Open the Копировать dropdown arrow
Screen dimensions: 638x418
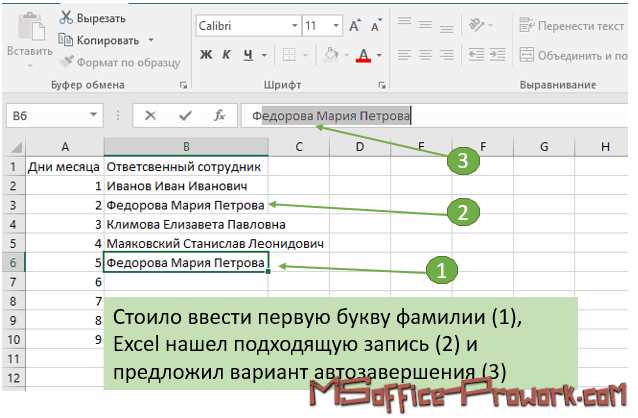(x=151, y=40)
